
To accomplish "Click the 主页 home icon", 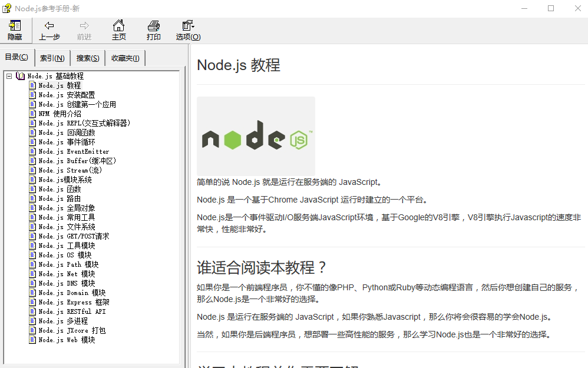I will pos(118,31).
